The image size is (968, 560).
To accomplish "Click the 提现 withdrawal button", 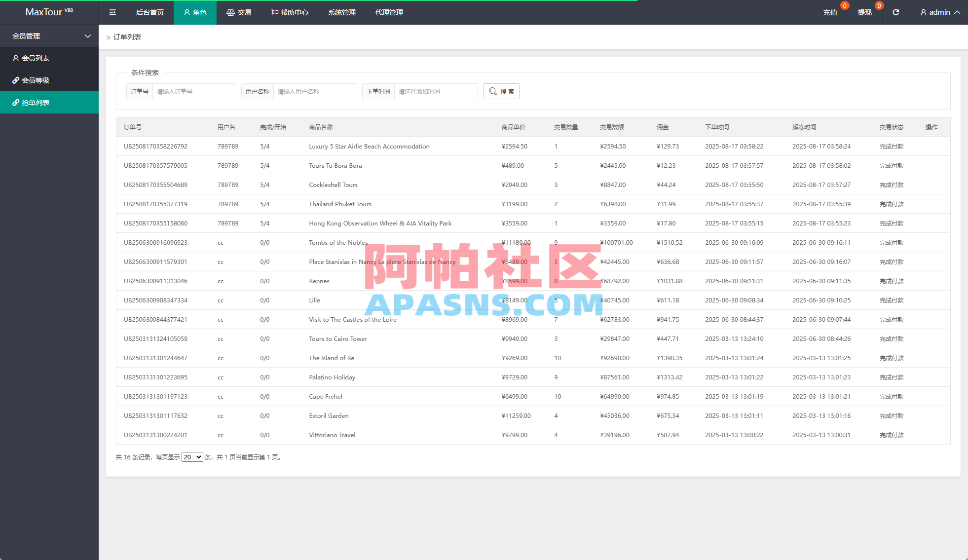I will click(x=865, y=12).
